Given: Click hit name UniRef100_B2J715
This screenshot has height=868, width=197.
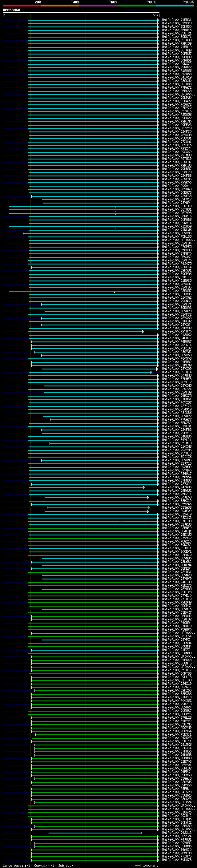Looking at the screenshot, I should tap(176, 464).
